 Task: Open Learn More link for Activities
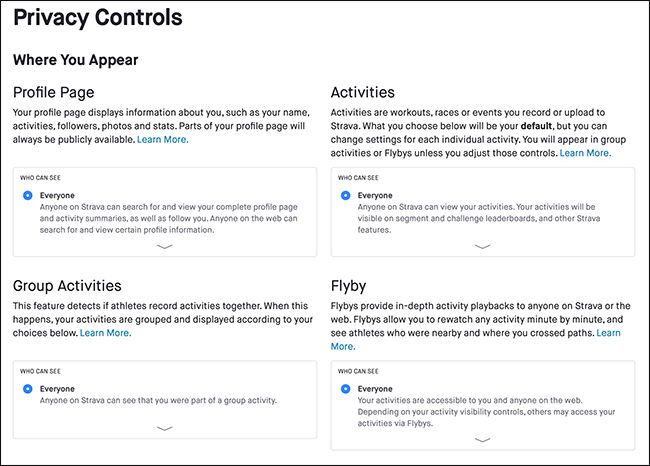click(x=585, y=153)
